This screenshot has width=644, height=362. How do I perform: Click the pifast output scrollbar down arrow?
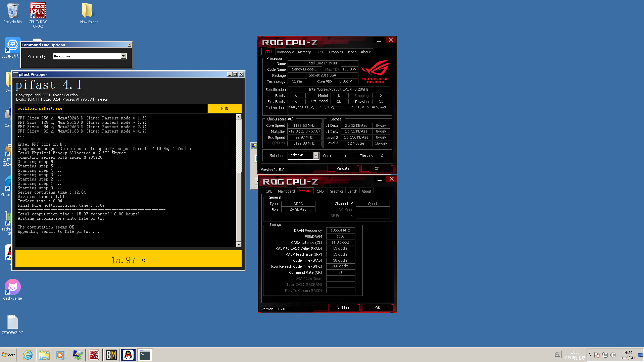(x=239, y=244)
